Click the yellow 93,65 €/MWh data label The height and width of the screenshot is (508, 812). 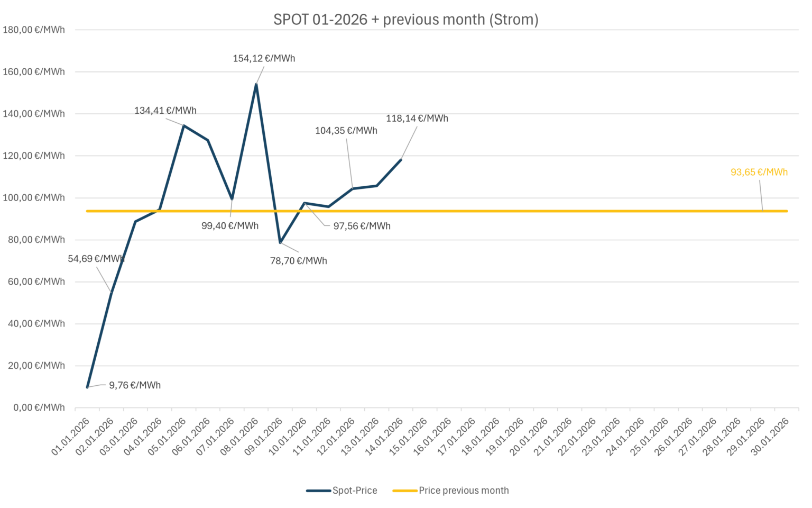coord(759,172)
